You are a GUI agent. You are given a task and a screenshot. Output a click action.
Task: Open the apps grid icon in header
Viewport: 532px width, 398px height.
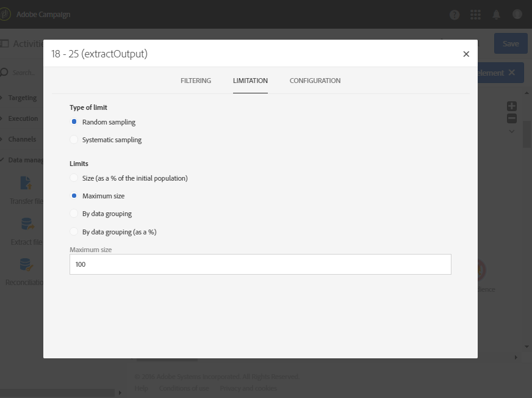[x=475, y=15]
